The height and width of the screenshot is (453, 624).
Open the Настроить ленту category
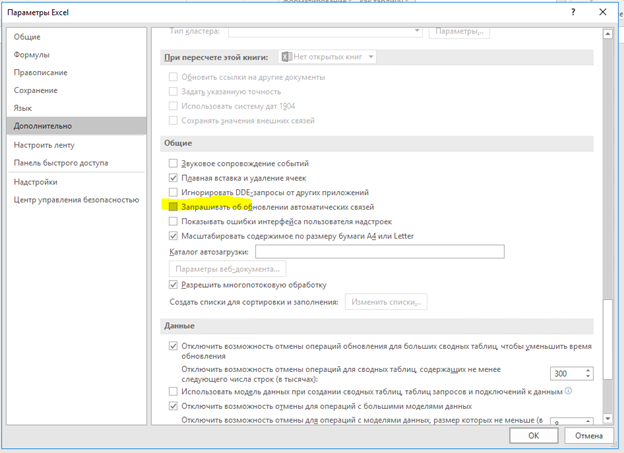coord(76,145)
